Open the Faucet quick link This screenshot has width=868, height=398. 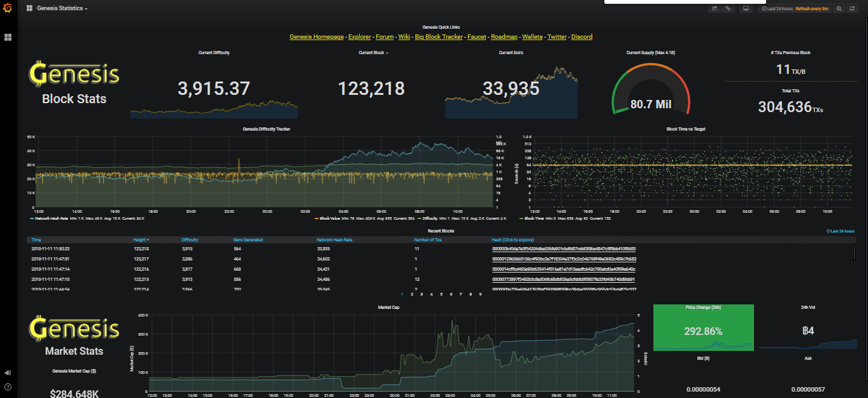coord(476,37)
